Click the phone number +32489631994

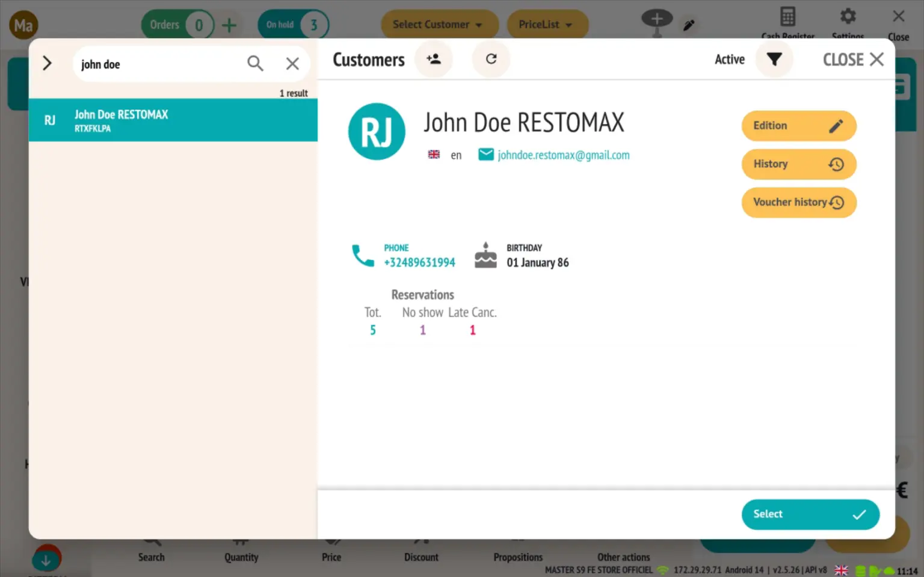tap(419, 262)
